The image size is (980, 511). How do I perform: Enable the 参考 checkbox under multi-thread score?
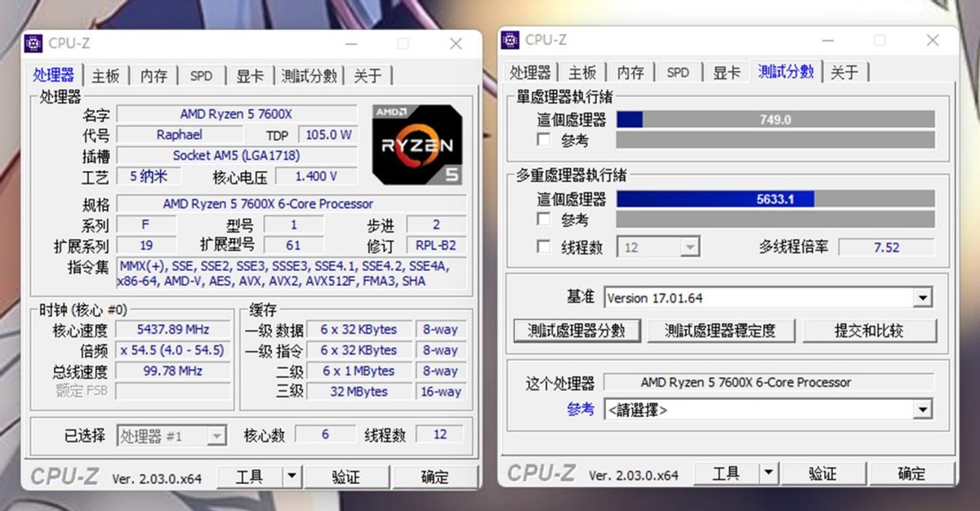pyautogui.click(x=544, y=220)
